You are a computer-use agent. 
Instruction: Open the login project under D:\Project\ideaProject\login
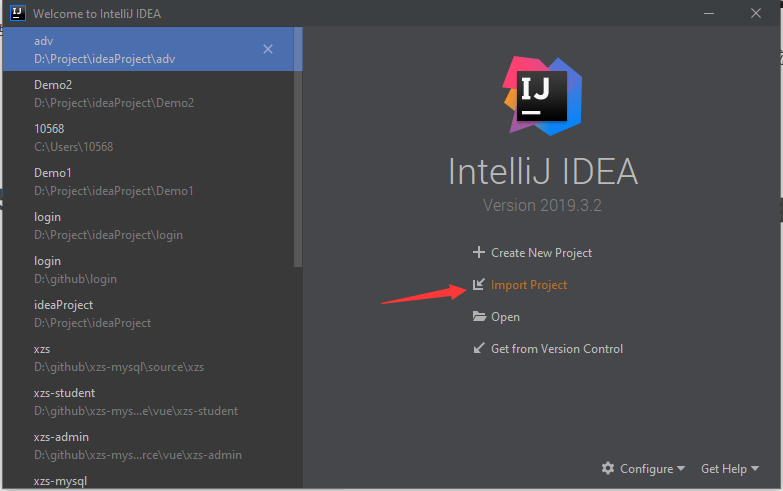[149, 225]
